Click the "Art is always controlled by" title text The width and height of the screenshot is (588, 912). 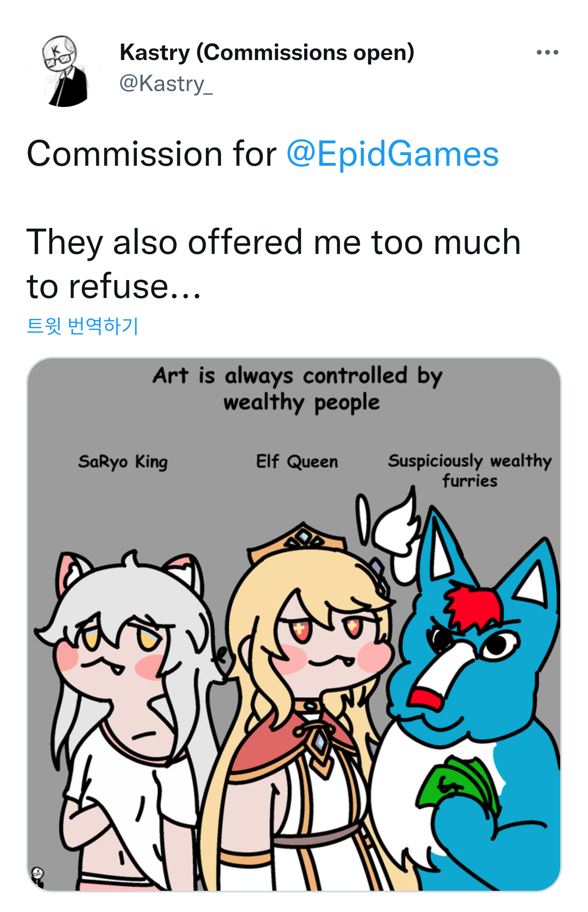click(298, 376)
